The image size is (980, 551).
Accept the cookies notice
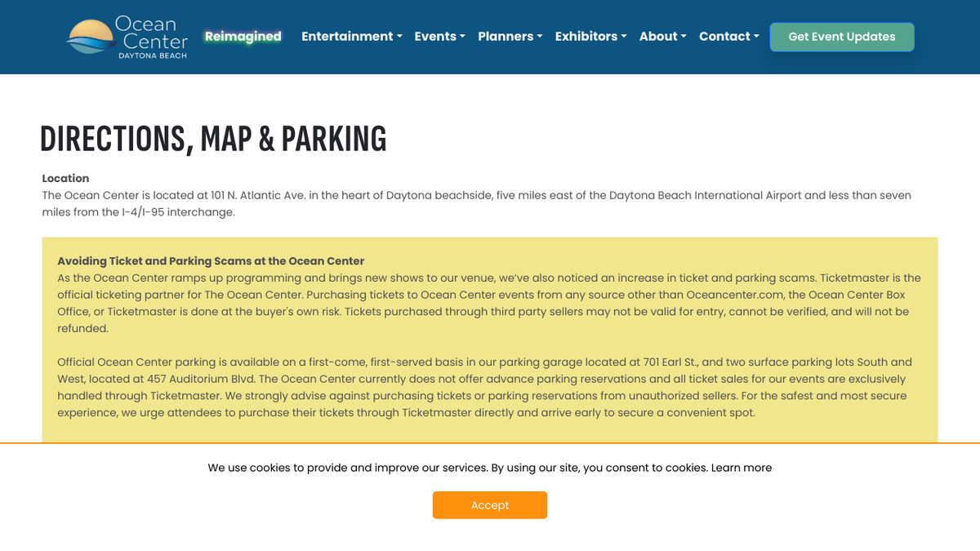(x=490, y=505)
